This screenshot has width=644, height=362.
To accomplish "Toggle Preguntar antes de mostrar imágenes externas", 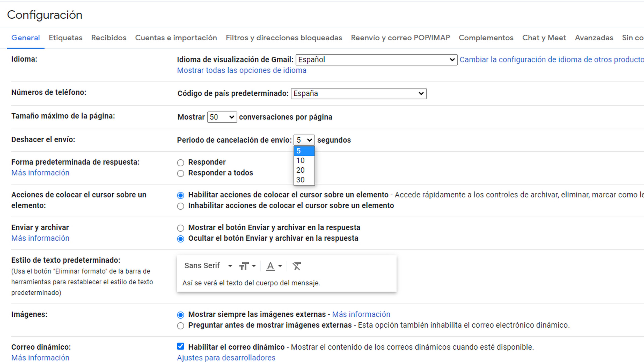I will point(180,325).
